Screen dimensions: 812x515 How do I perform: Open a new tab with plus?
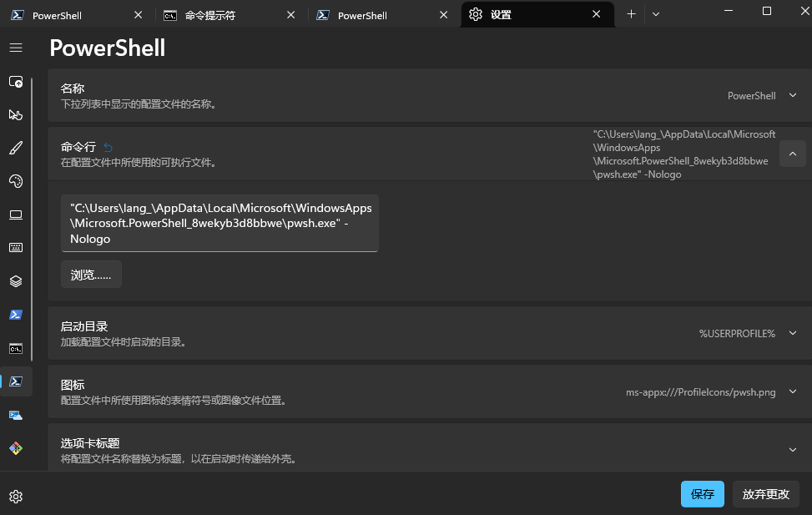pos(631,14)
